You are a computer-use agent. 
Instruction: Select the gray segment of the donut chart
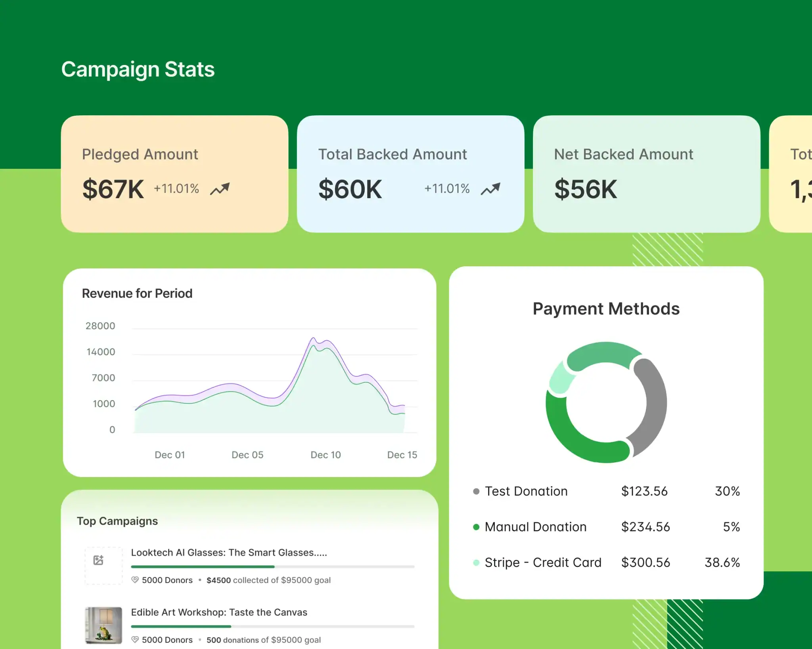coord(656,402)
